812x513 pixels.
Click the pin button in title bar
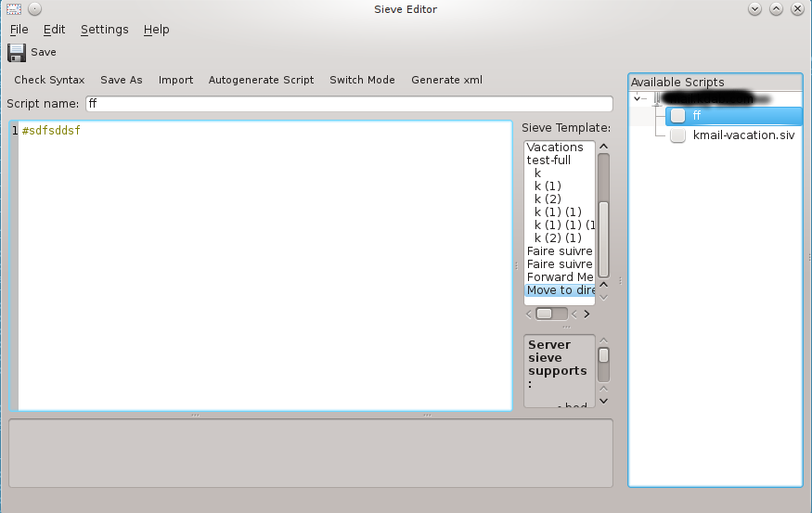coord(34,9)
